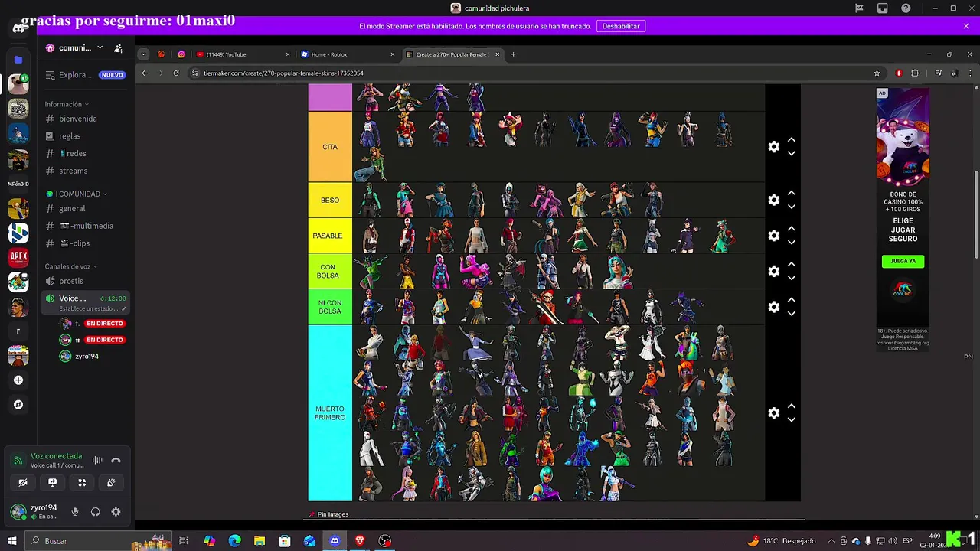Close the YouTube tab

point(288,54)
